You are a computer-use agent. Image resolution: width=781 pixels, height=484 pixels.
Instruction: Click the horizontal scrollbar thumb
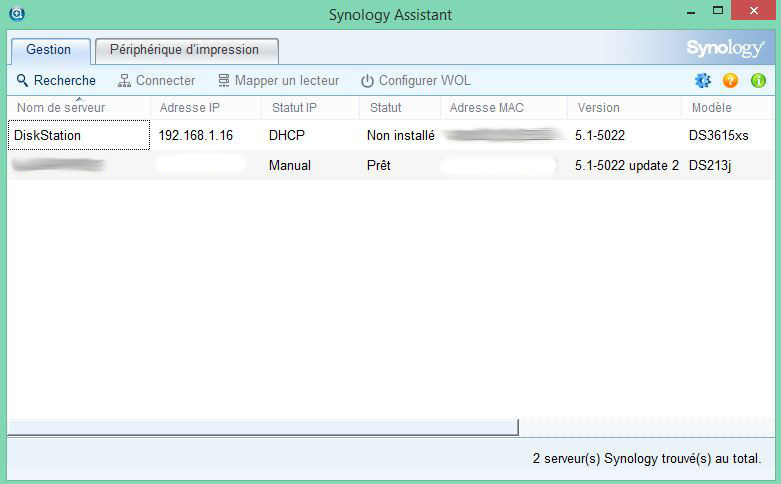coord(263,427)
